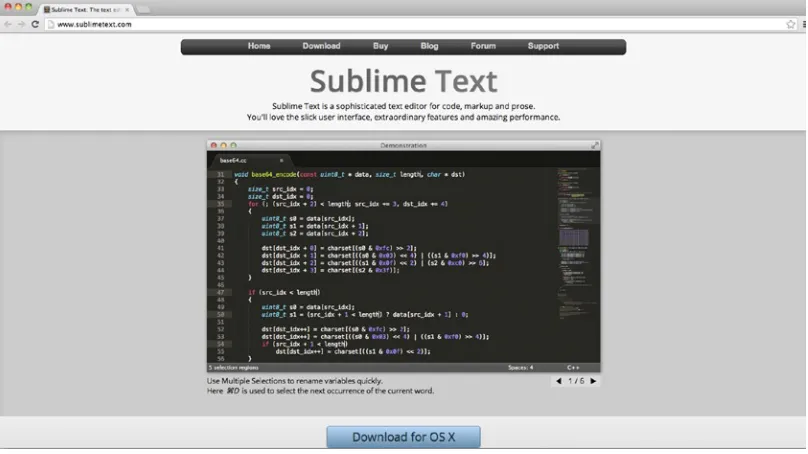Click the sophisticated text editor tagline
This screenshot has width=808, height=454.
coord(403,106)
